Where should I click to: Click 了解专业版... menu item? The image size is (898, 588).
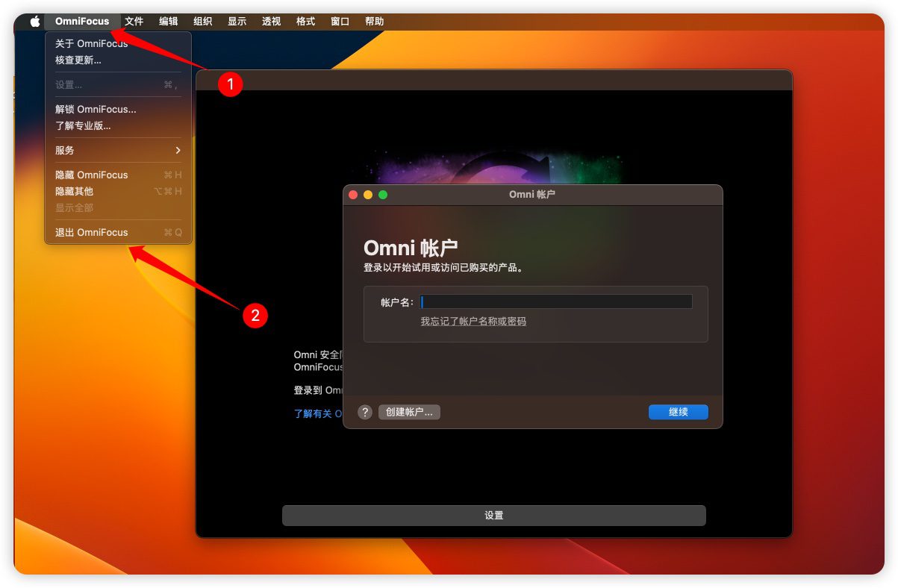[x=83, y=126]
